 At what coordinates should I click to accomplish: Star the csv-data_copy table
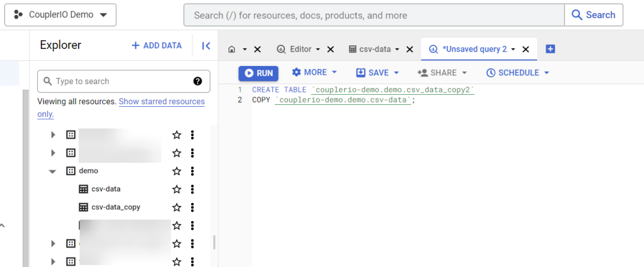(x=177, y=207)
